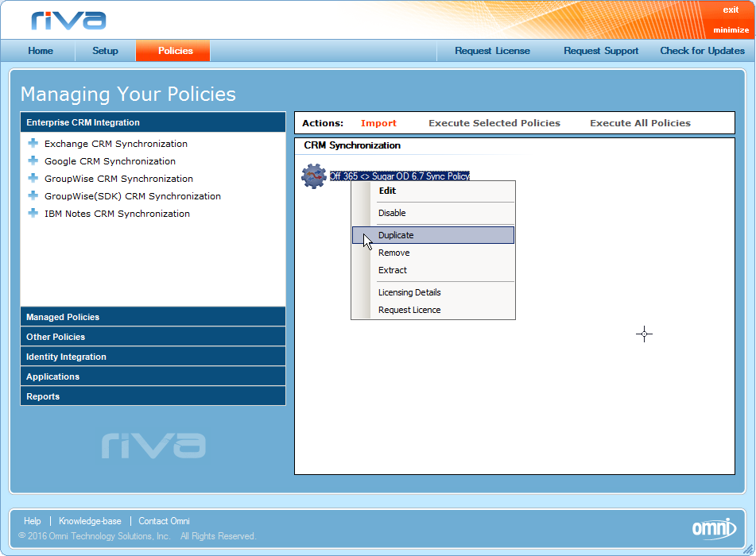Viewport: 756px width, 556px height.
Task: Pick Remove from the context menu
Action: pyautogui.click(x=433, y=253)
